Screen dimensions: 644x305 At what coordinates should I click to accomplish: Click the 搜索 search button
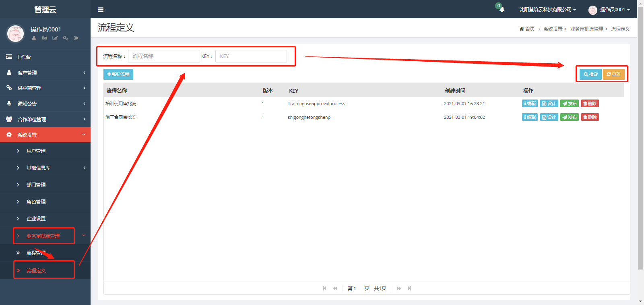(590, 74)
